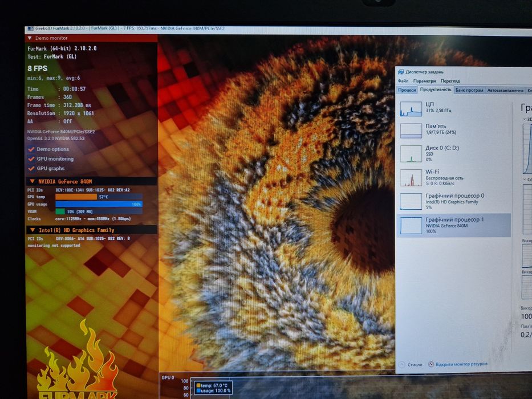This screenshot has height=399, width=532.
Task: Select the ЦП usage graph thumbnail
Action: click(x=411, y=109)
